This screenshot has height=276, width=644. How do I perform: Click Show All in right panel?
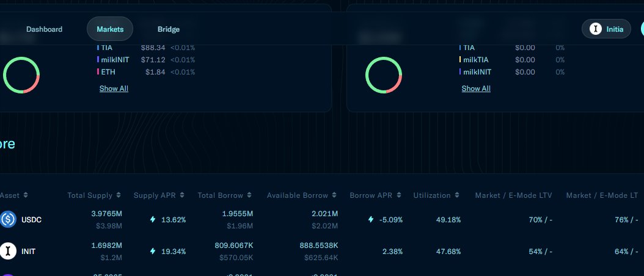pyautogui.click(x=476, y=89)
